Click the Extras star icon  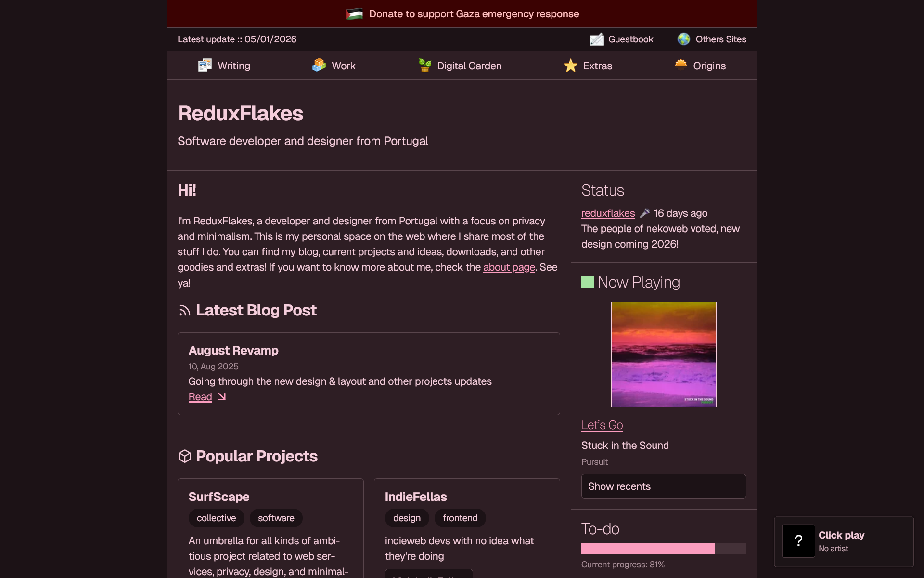click(571, 66)
